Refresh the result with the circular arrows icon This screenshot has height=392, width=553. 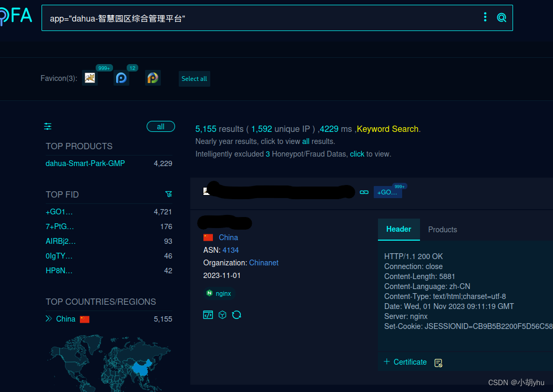[236, 314]
